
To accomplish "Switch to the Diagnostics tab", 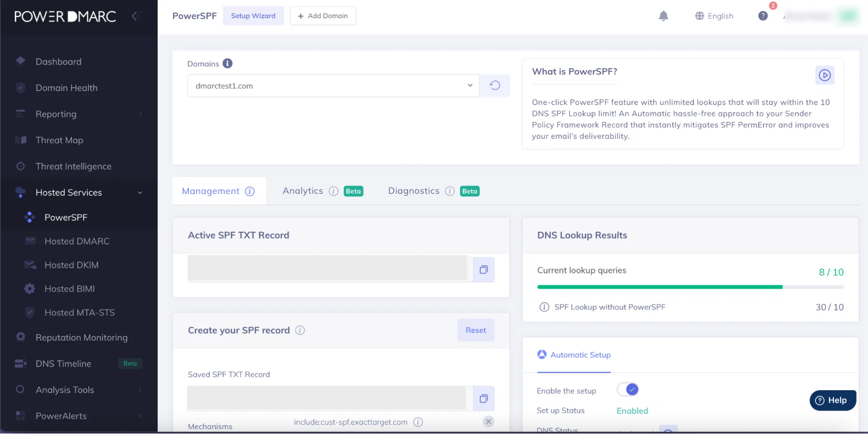I will 433,191.
